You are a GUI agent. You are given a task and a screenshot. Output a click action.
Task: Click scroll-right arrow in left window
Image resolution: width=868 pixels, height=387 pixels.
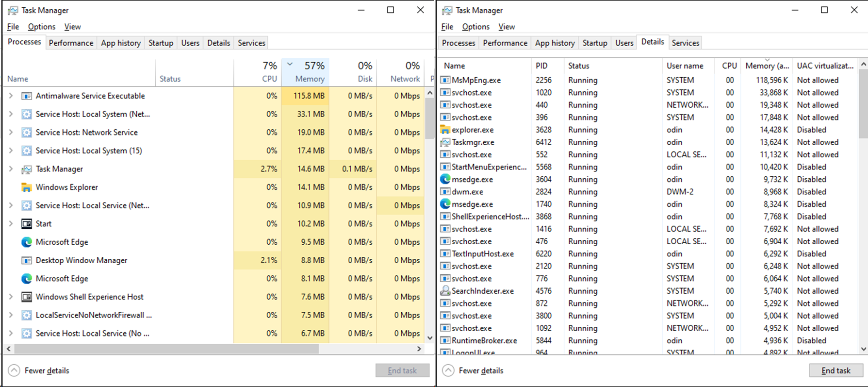click(x=419, y=349)
